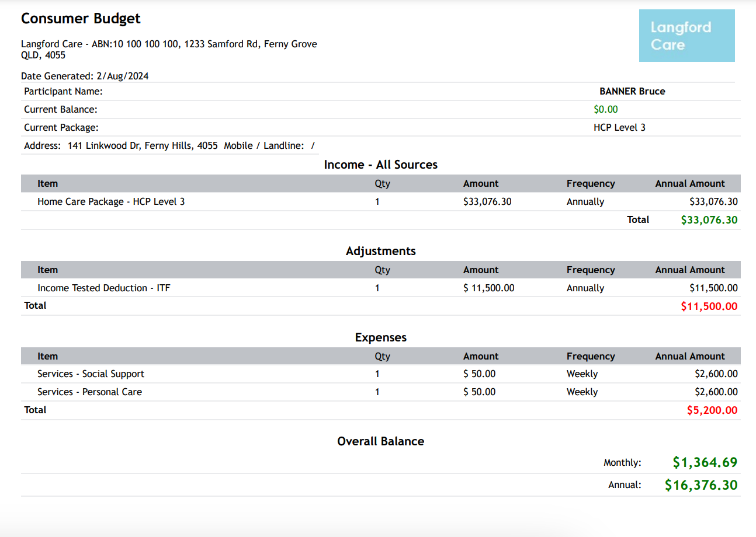Viewport: 756px width, 537px height.
Task: Click the red $11,500.00 adjustments total
Action: pos(709,306)
